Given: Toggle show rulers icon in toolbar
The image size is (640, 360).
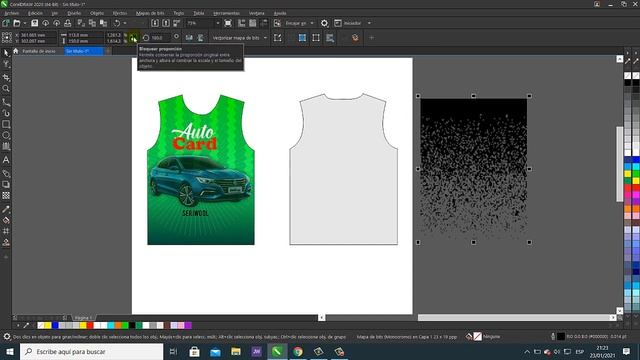Looking at the screenshot, I should pos(242,23).
